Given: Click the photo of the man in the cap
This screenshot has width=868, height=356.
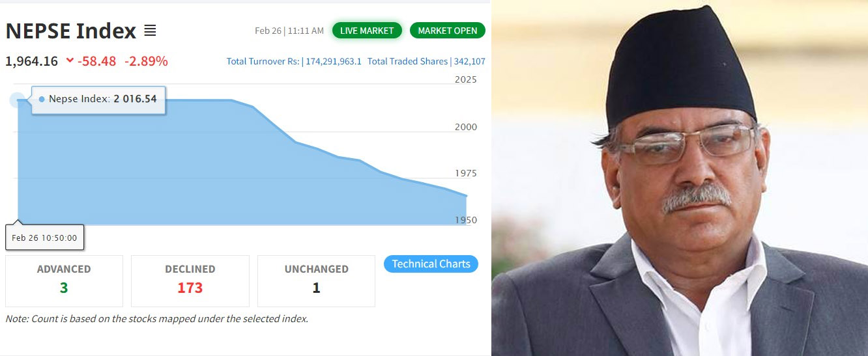Looking at the screenshot, I should (680, 178).
